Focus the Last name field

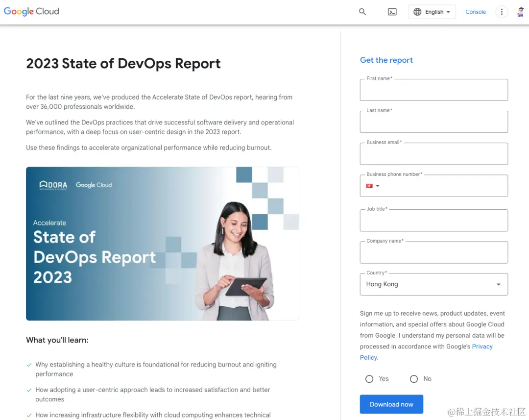pyautogui.click(x=434, y=122)
